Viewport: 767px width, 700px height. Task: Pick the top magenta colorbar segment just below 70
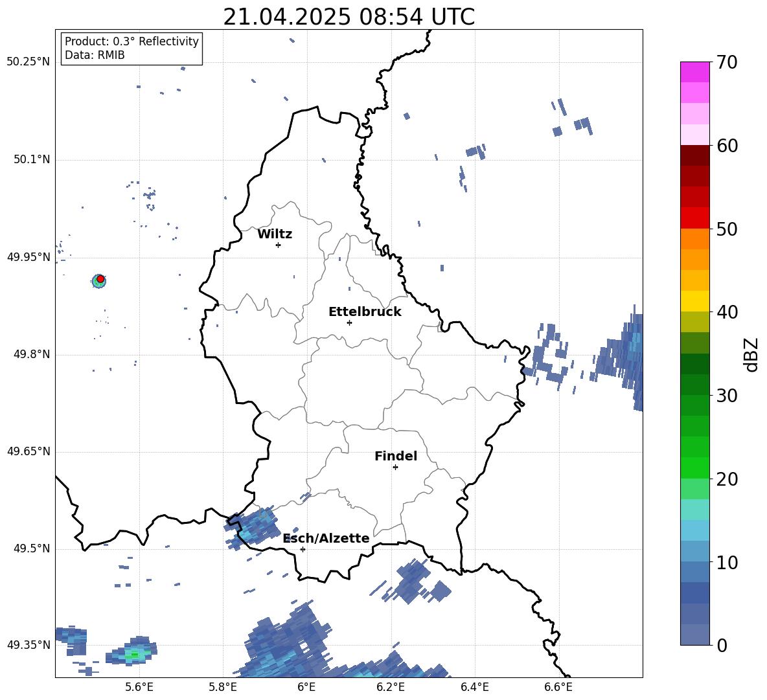pos(694,72)
